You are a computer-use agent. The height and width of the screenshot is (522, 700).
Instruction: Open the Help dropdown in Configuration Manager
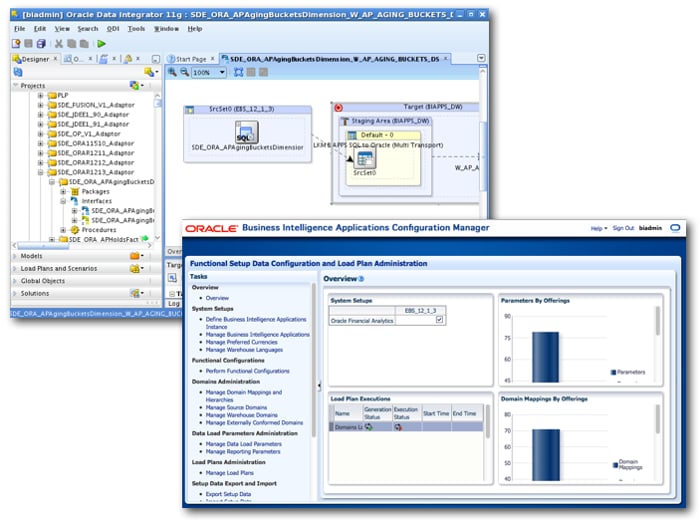(599, 228)
